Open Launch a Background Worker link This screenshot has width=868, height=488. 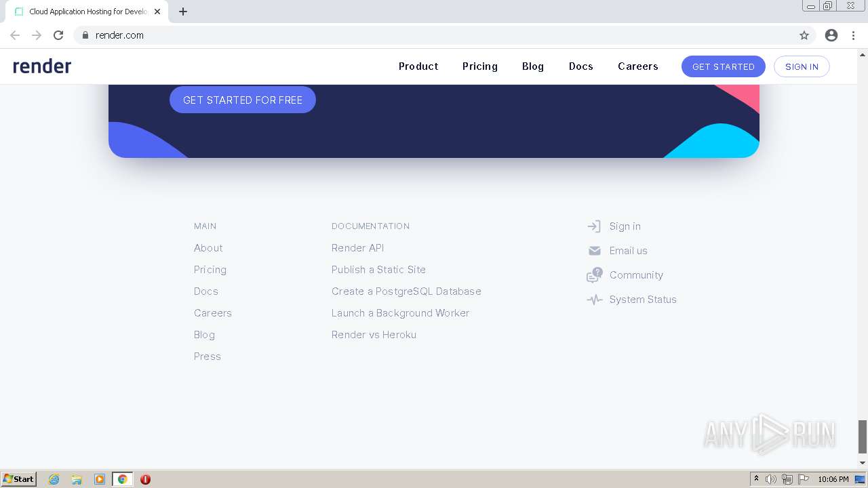[401, 313]
